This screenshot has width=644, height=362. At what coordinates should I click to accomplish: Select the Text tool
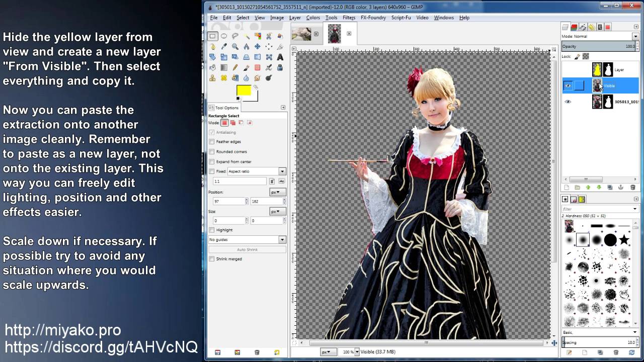(x=280, y=57)
